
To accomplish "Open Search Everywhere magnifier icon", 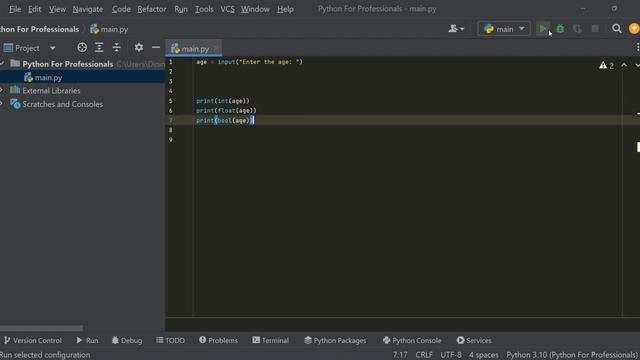I will point(617,29).
